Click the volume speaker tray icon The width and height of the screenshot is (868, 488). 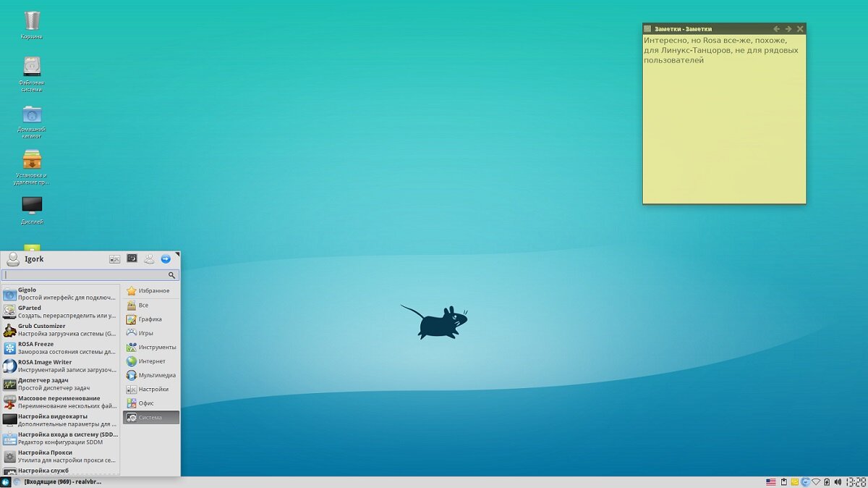tap(838, 481)
